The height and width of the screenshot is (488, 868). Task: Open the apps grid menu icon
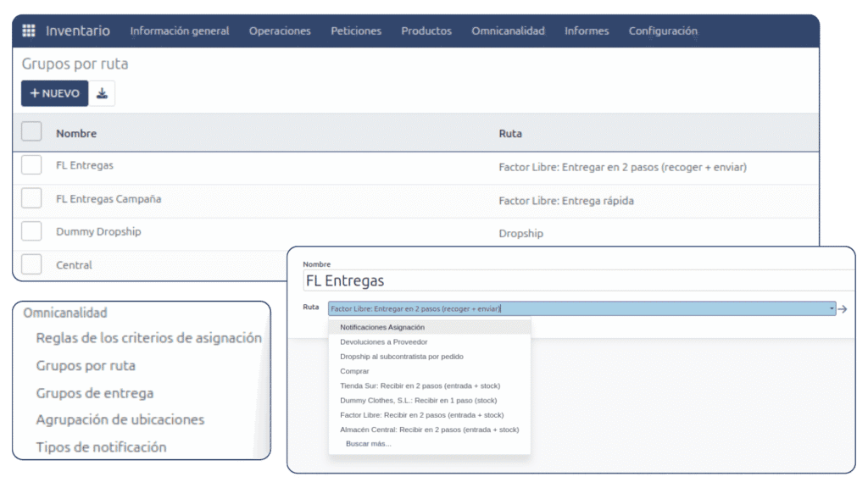coord(29,31)
